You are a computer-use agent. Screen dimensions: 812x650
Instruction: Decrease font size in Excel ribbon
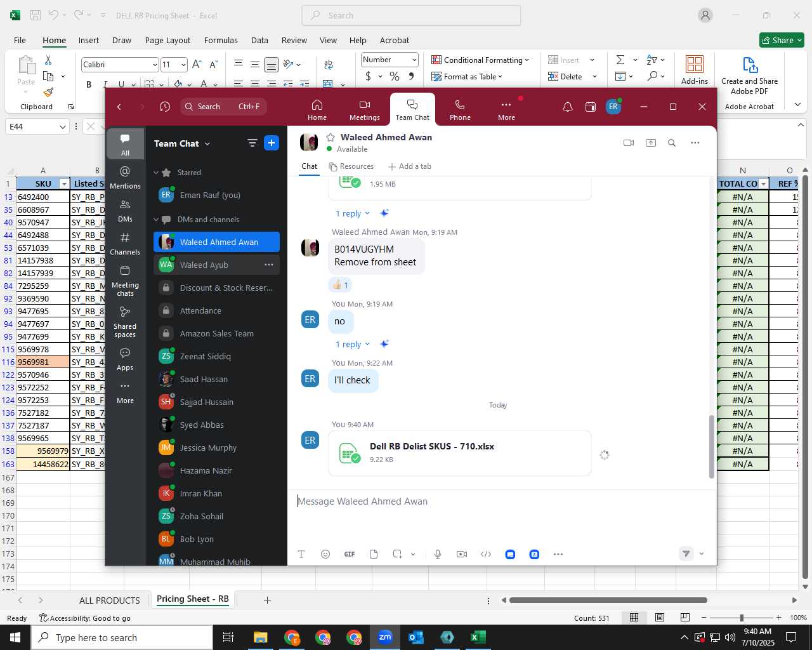click(214, 64)
